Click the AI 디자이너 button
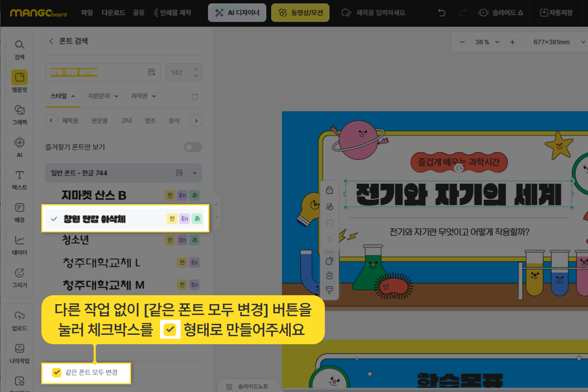This screenshot has height=392, width=588. click(237, 13)
